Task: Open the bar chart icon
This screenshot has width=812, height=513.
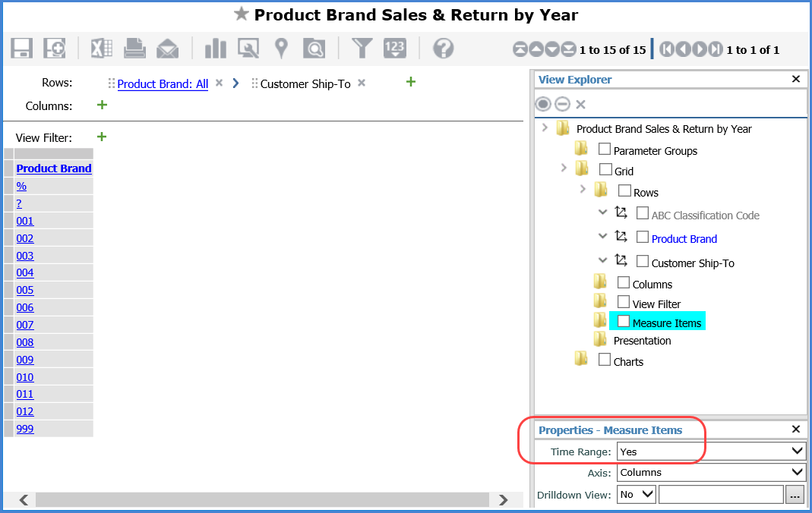Action: pyautogui.click(x=215, y=49)
